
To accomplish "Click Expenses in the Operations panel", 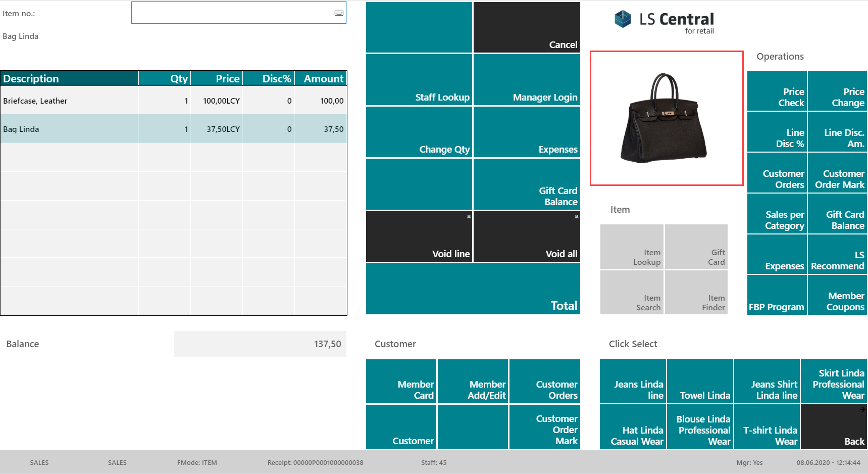I will coord(777,254).
